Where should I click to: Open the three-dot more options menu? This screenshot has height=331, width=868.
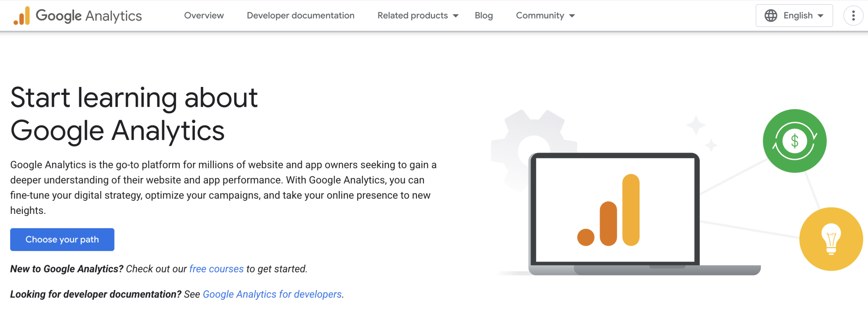pos(853,16)
